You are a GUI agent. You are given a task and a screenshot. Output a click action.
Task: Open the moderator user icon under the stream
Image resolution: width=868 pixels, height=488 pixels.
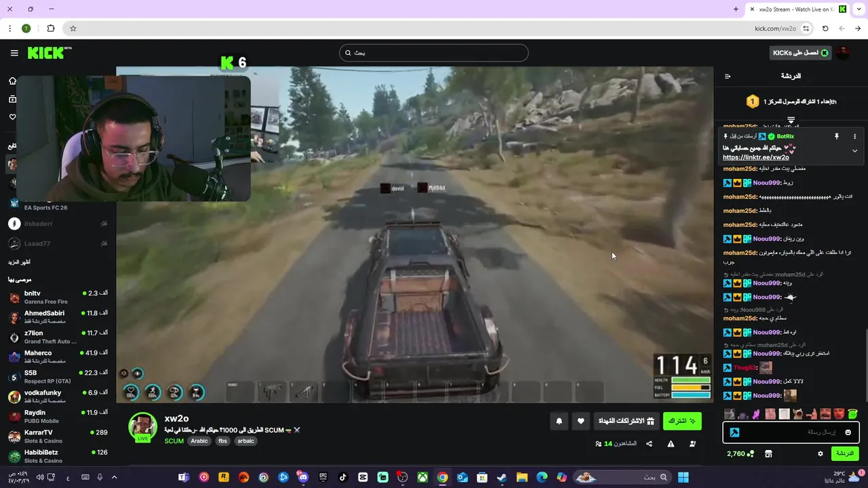(x=692, y=444)
